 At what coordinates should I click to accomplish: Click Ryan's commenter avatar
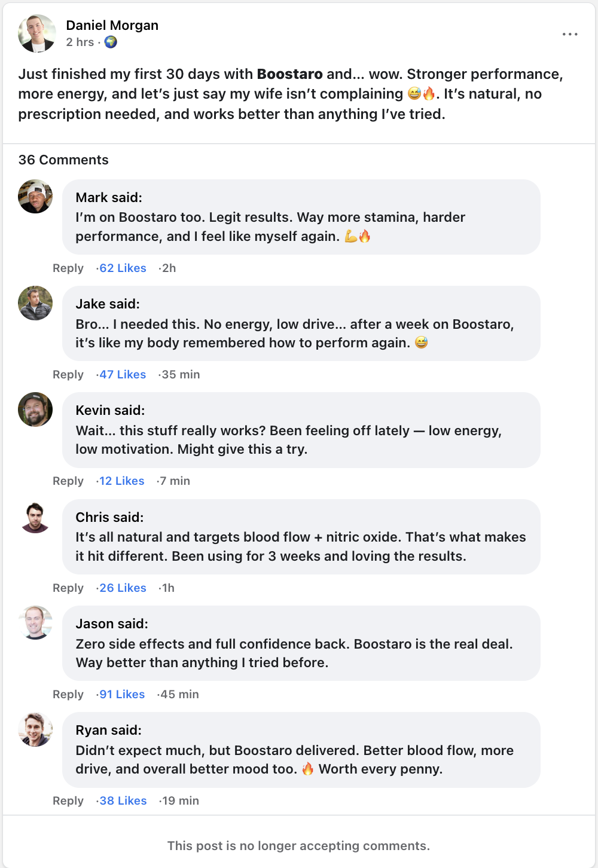[x=35, y=729]
